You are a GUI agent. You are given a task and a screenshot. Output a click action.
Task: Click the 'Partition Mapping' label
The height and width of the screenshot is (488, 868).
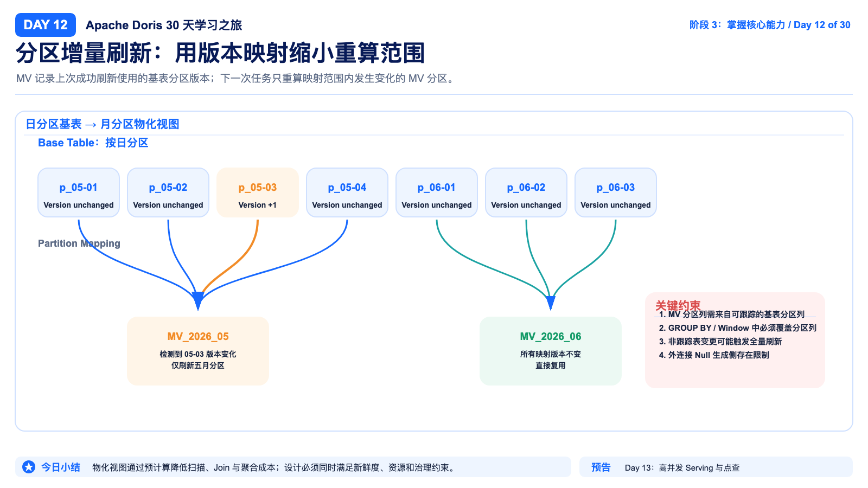click(x=79, y=243)
